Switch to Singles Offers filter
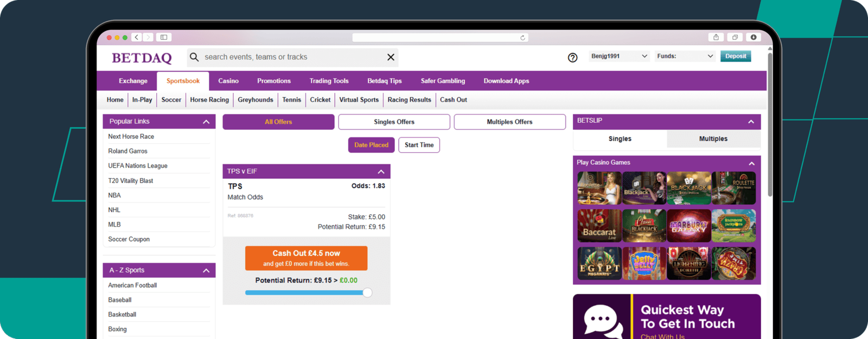Image resolution: width=868 pixels, height=339 pixels. tap(394, 122)
